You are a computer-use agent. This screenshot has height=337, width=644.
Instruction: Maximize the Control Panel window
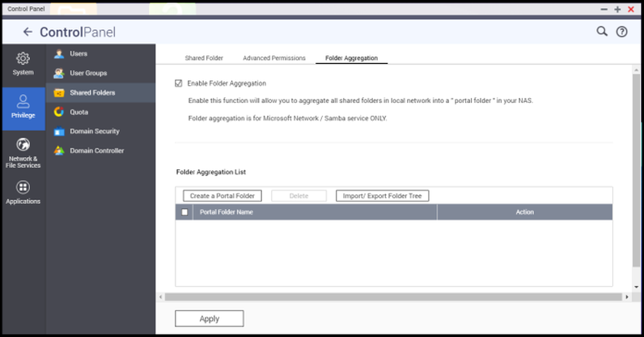(x=617, y=9)
